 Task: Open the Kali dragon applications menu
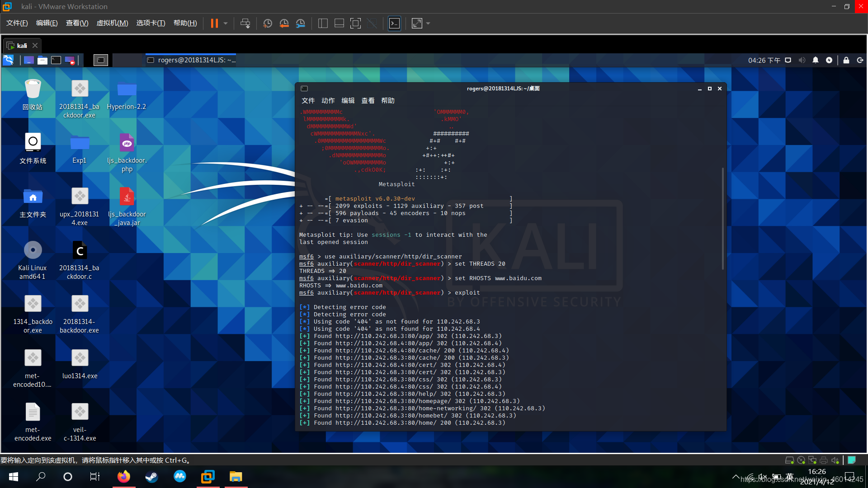[x=8, y=60]
